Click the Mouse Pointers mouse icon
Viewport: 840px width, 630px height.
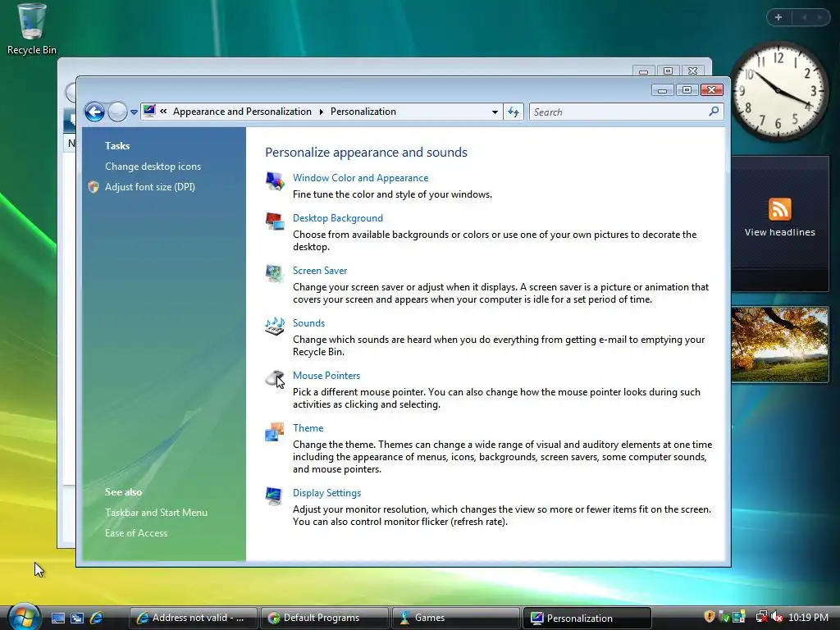coord(274,379)
